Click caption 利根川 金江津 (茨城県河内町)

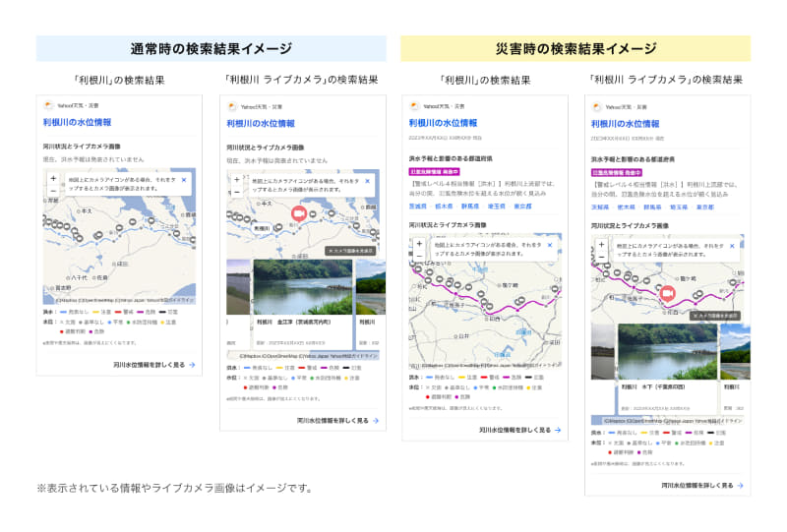293,323
